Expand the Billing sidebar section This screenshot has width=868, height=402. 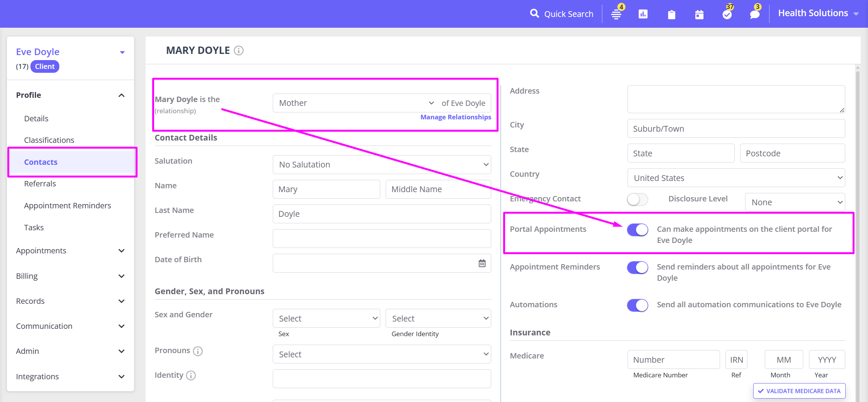point(70,276)
